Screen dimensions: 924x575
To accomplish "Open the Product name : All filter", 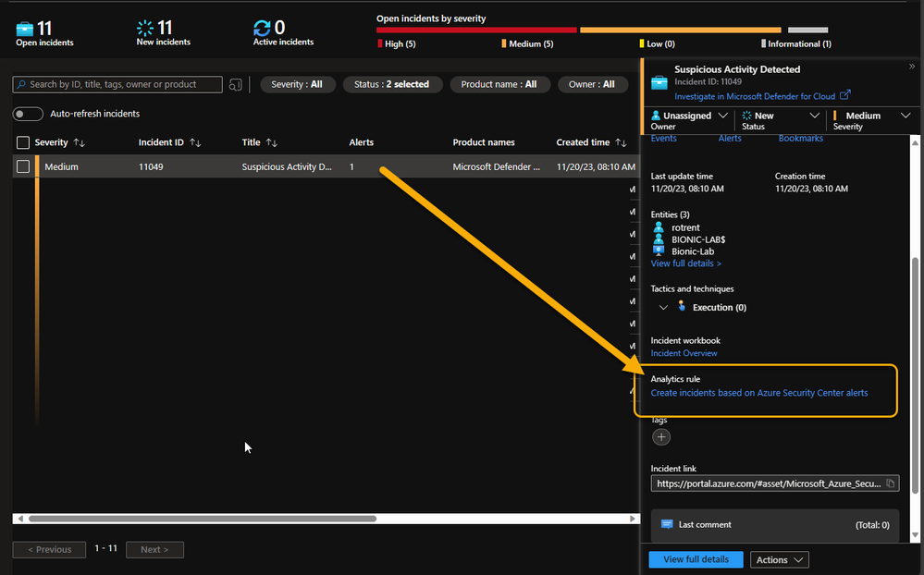I will click(499, 84).
